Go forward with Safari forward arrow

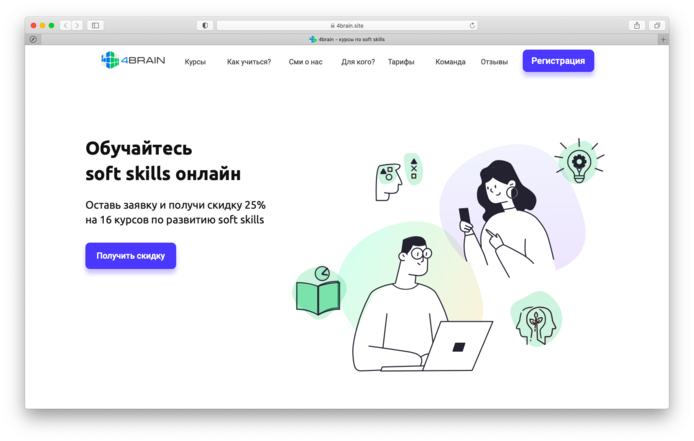click(x=77, y=25)
